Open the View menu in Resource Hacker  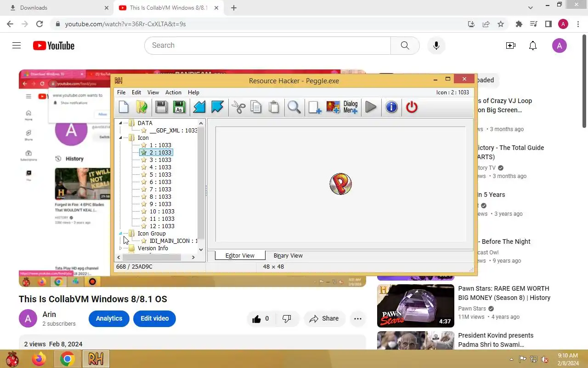[153, 92]
